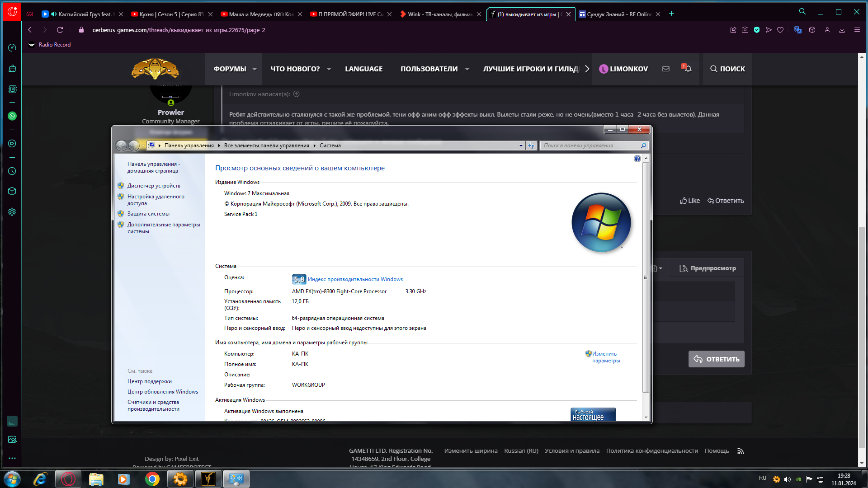Screen dimensions: 868x488
Task: Open the Control Panel address history dropdown
Action: click(x=521, y=145)
